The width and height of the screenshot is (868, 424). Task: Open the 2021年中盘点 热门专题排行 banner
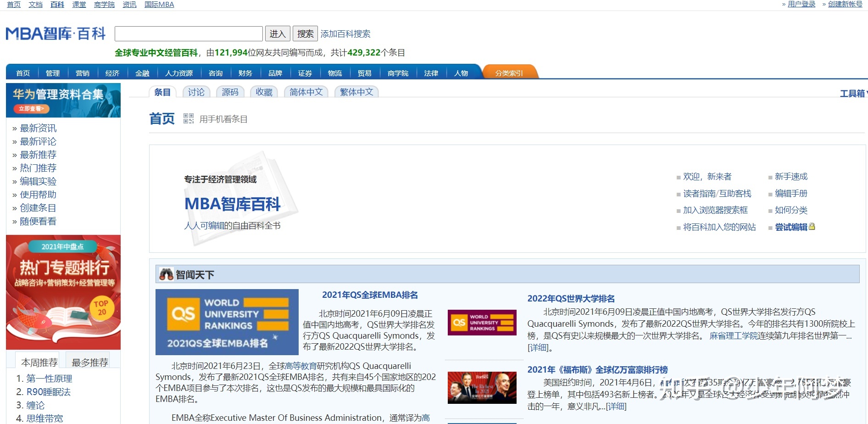tap(63, 292)
